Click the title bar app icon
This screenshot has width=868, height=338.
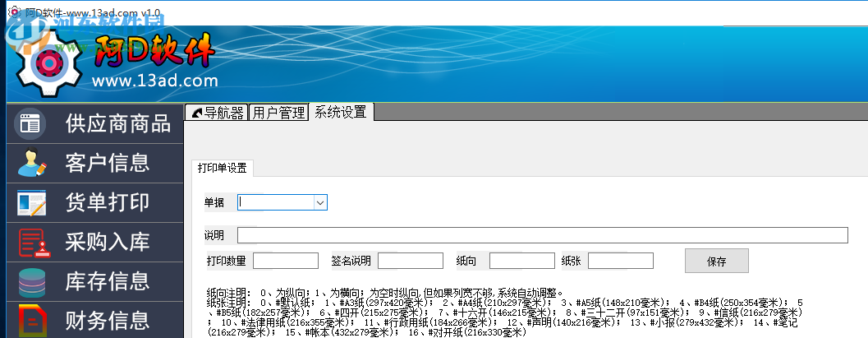coord(15,12)
